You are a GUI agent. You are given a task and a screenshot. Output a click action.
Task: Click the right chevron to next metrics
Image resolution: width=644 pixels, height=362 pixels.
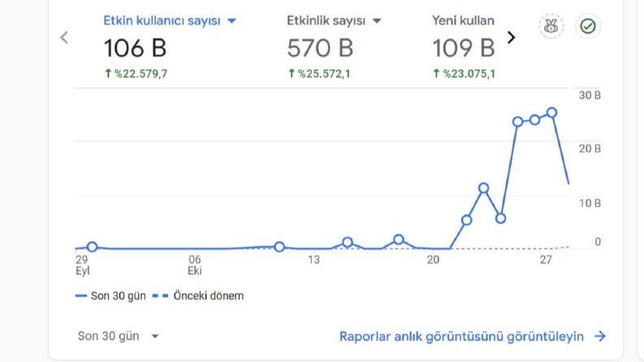(511, 37)
